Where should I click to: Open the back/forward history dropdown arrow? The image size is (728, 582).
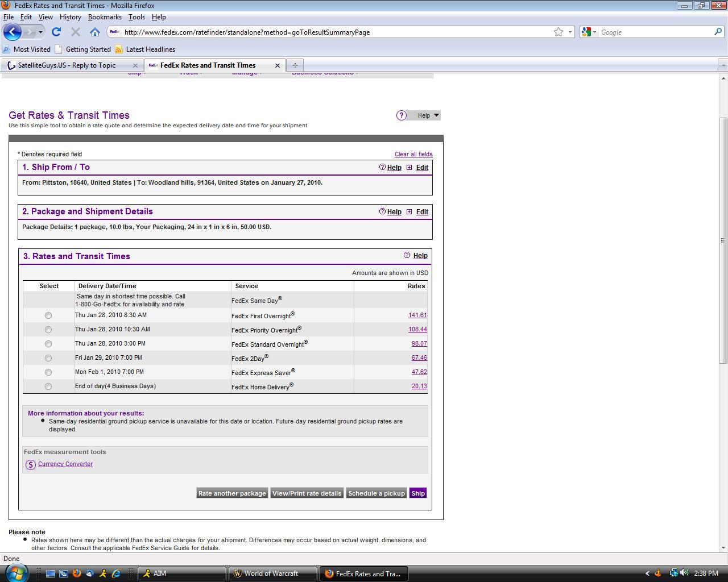click(40, 32)
